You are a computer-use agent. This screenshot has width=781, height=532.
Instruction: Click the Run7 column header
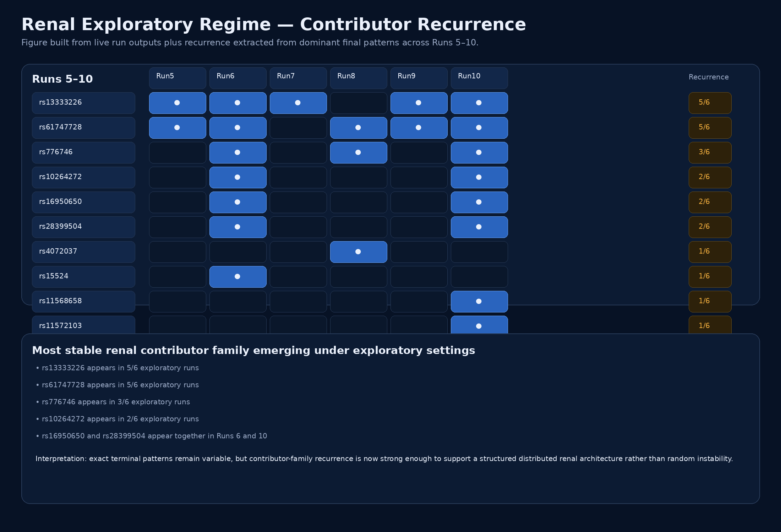click(298, 78)
